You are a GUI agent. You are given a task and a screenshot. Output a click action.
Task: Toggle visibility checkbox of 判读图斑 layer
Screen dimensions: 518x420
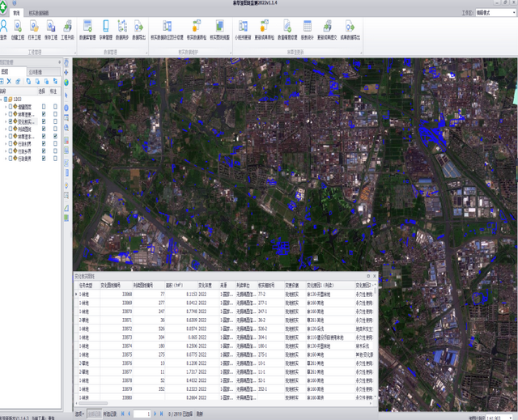[11, 129]
